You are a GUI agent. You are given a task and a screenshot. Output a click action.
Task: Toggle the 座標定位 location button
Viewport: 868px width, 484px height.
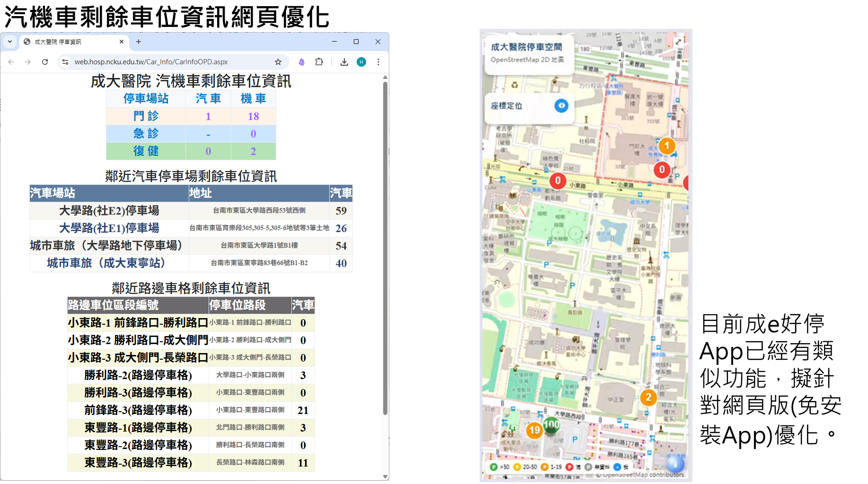[561, 105]
